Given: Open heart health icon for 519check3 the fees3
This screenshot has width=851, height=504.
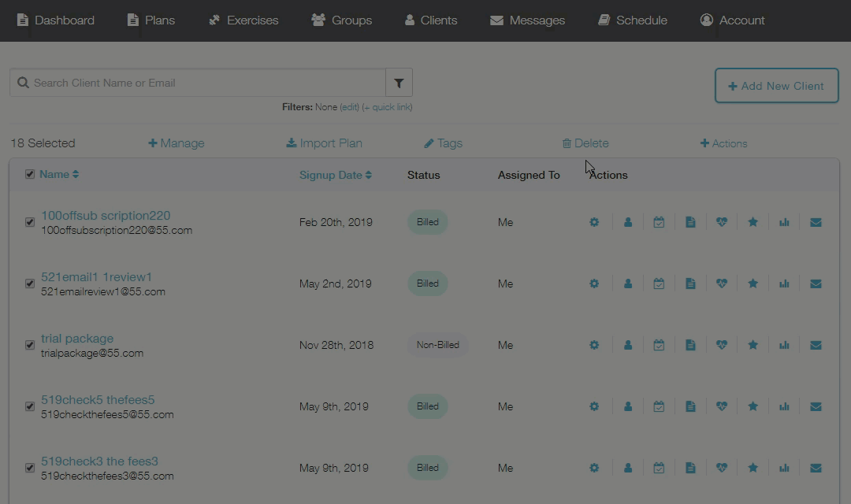Looking at the screenshot, I should point(722,468).
